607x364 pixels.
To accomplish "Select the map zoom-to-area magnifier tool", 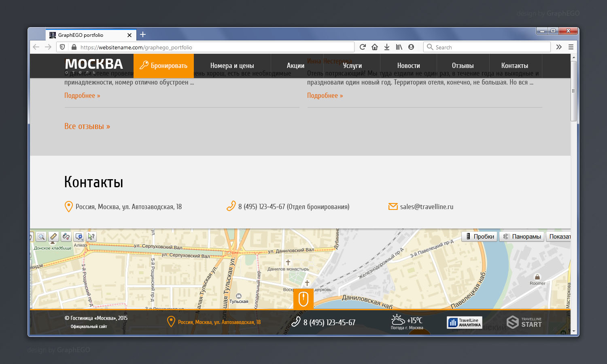I will coord(41,237).
